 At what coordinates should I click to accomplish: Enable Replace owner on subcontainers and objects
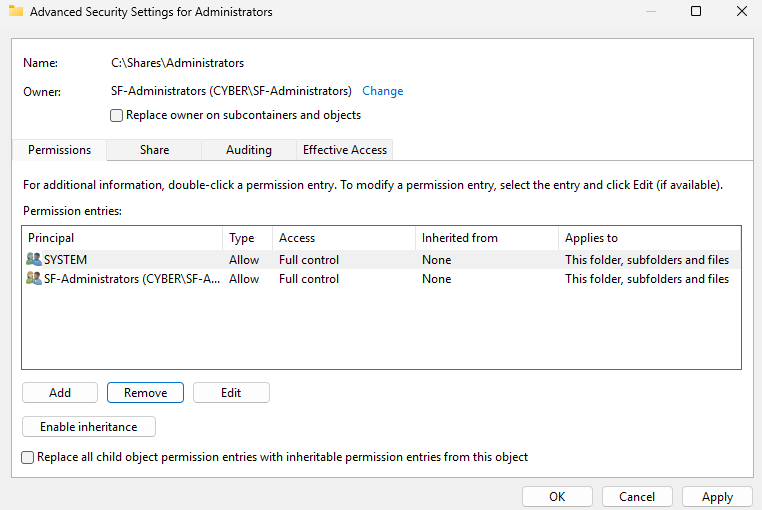click(117, 116)
